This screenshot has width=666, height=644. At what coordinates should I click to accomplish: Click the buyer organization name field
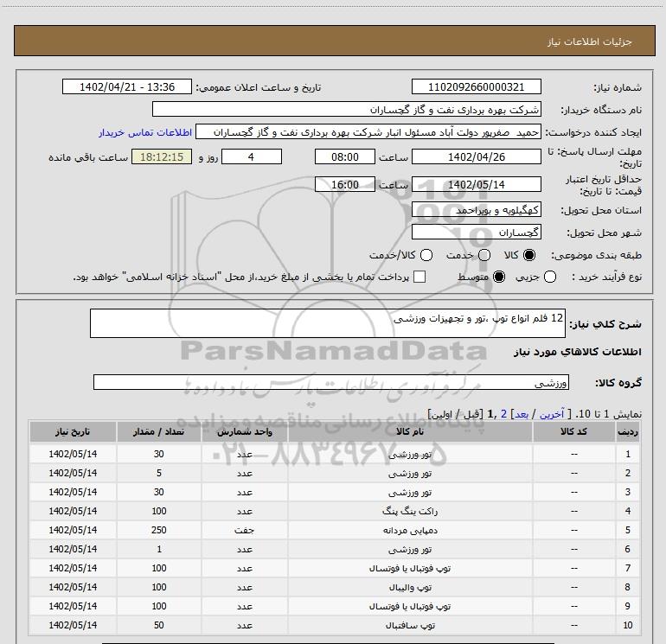pos(347,109)
